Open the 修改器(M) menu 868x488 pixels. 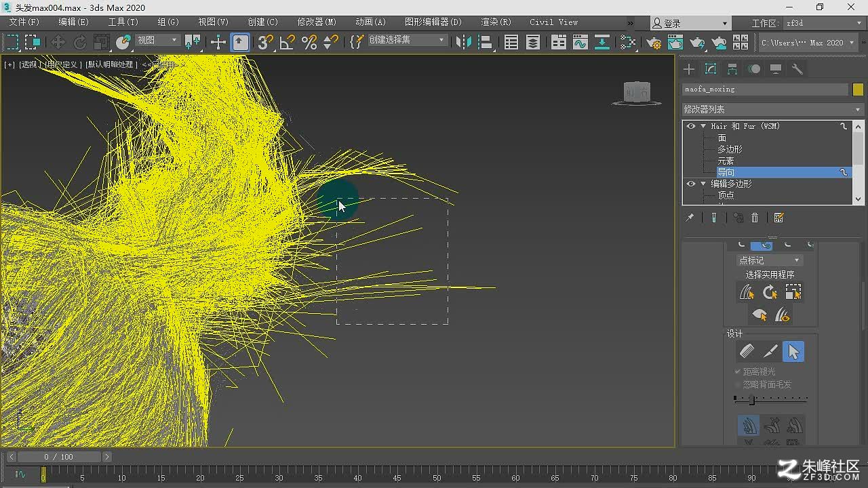point(317,22)
